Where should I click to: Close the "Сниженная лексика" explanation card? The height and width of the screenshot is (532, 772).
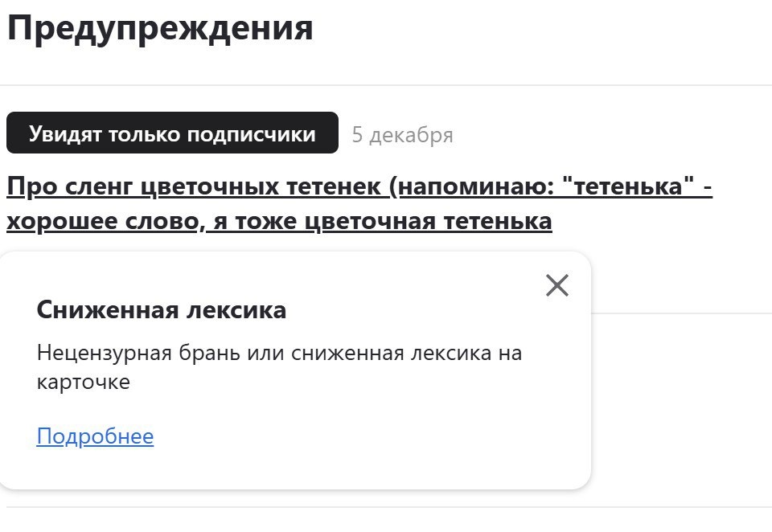556,285
